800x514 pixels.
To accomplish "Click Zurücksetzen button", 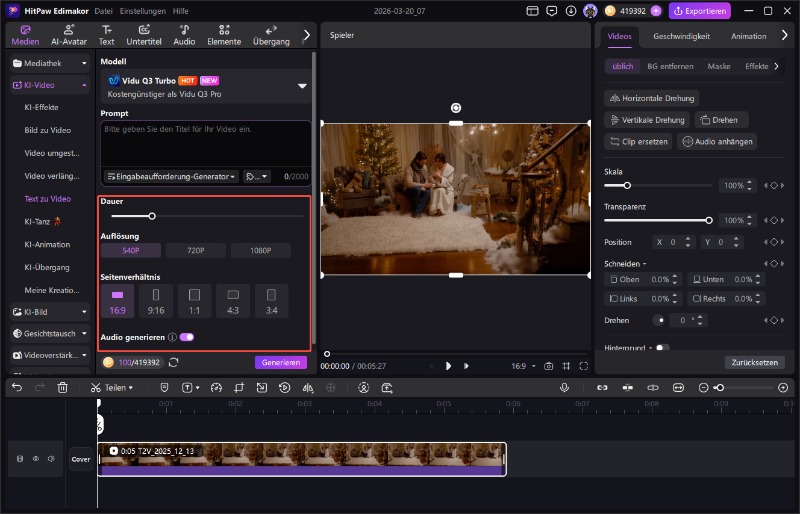I will [x=755, y=362].
